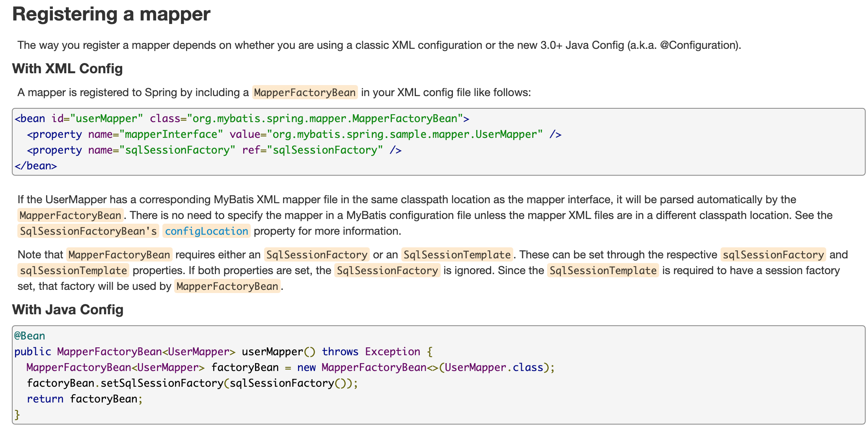The image size is (868, 434).
Task: Click the closing brace of Java code
Action: click(17, 415)
